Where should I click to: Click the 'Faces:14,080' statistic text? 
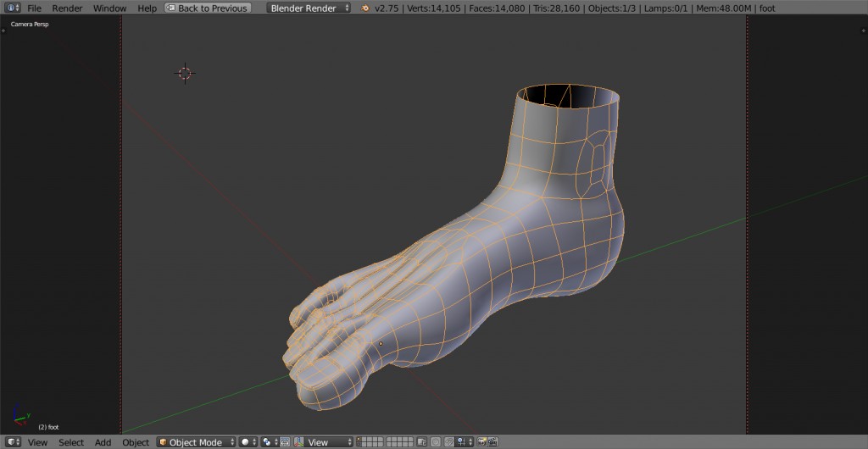(497, 8)
